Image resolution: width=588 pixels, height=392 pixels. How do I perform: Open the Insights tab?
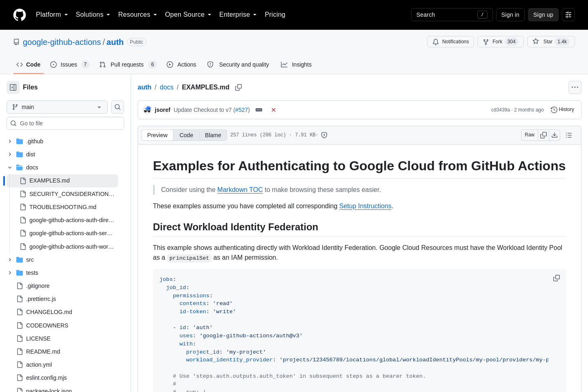(x=296, y=65)
